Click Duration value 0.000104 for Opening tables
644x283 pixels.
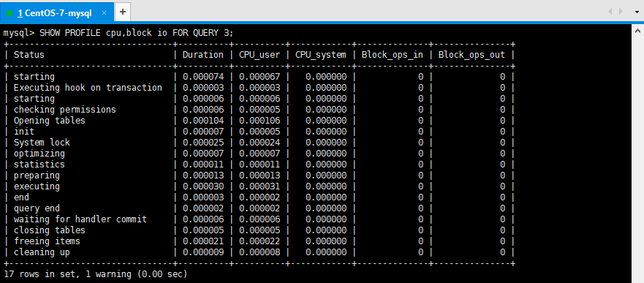pos(203,121)
